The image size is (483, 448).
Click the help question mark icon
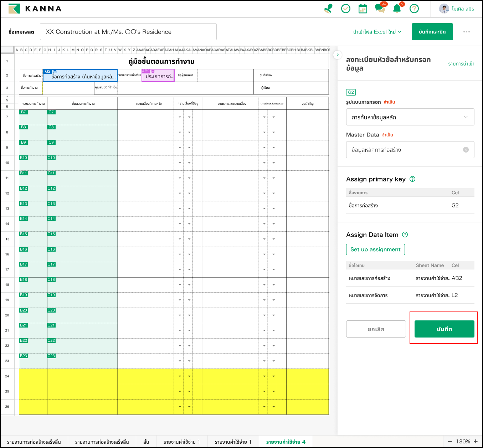414,9
